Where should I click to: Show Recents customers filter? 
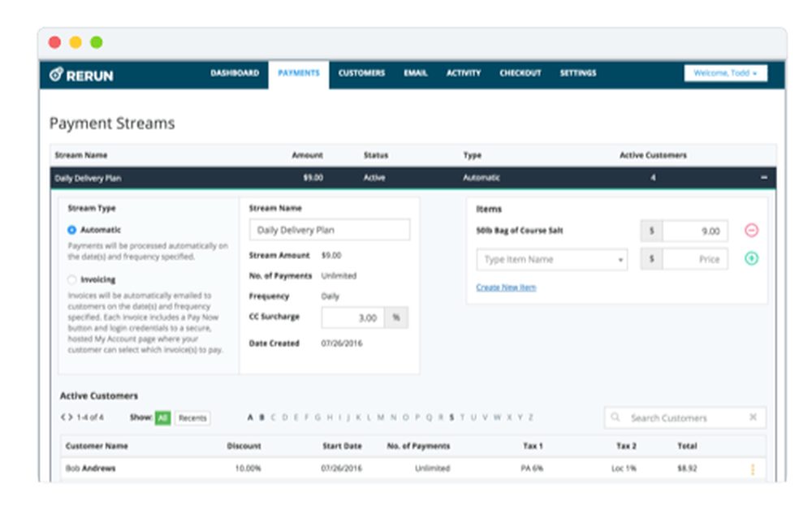pos(192,417)
